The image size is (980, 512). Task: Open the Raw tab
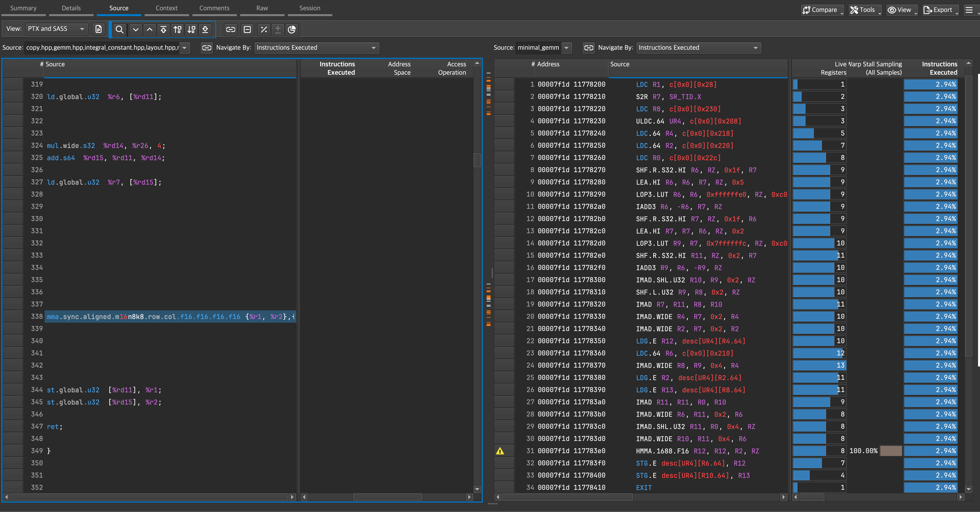coord(262,8)
